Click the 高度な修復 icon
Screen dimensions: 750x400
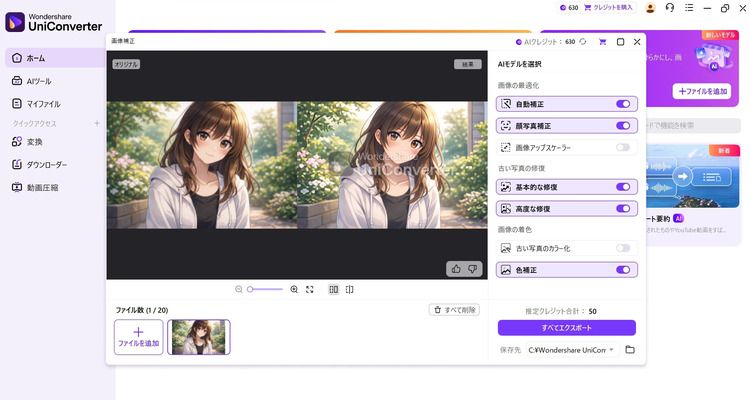click(x=506, y=209)
